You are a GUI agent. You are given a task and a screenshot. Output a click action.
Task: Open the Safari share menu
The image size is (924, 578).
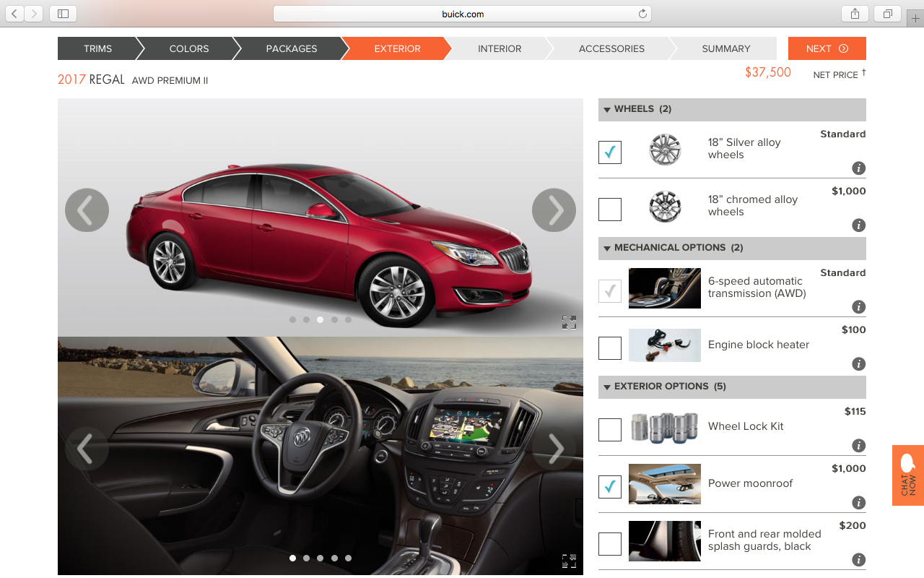(x=855, y=13)
